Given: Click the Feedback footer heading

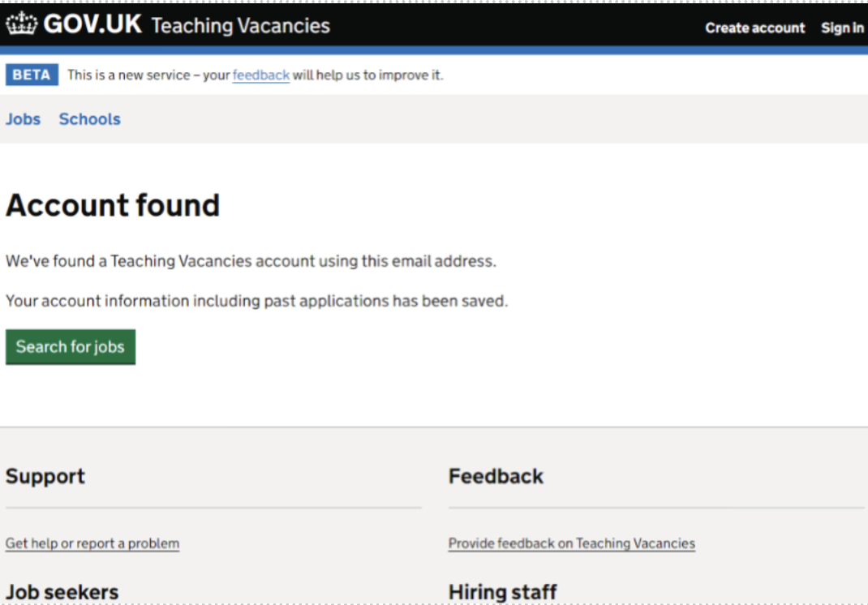Looking at the screenshot, I should [496, 476].
